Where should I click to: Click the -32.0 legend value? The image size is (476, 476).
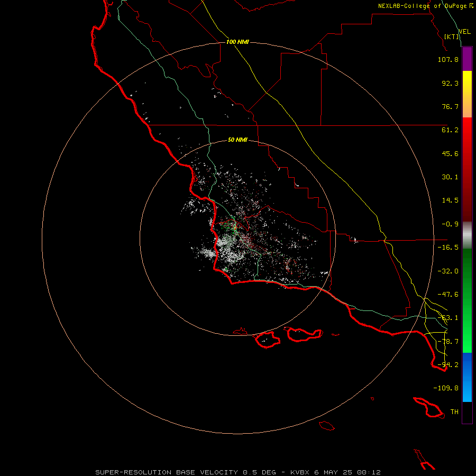448,271
